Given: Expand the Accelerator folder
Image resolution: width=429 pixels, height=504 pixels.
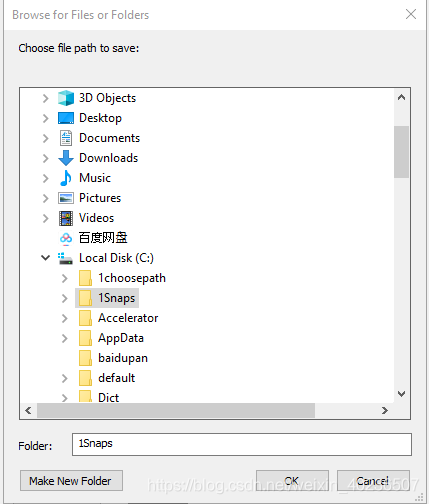Looking at the screenshot, I should pos(65,318).
